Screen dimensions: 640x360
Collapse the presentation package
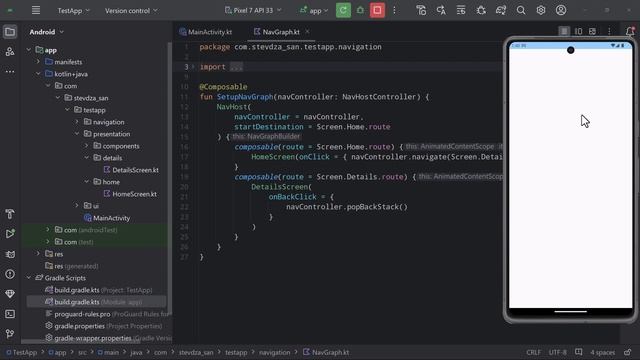point(77,133)
